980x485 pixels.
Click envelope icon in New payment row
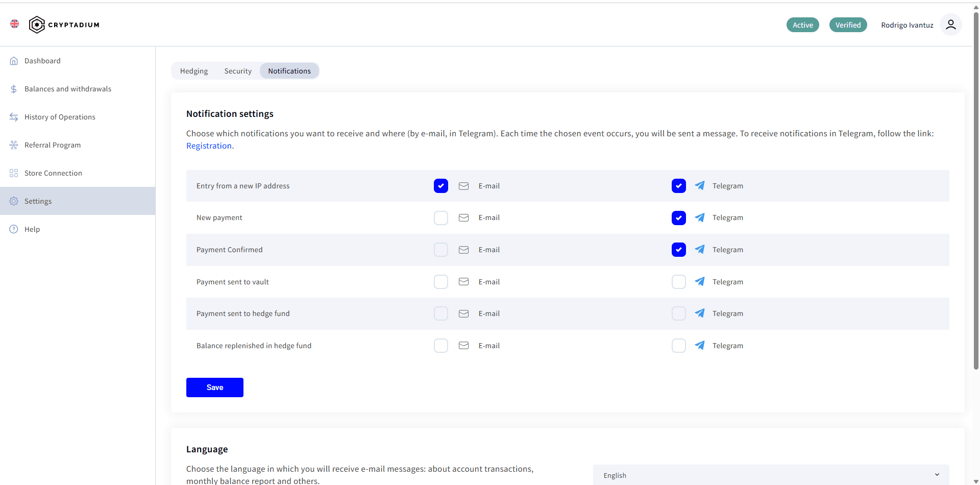tap(463, 218)
